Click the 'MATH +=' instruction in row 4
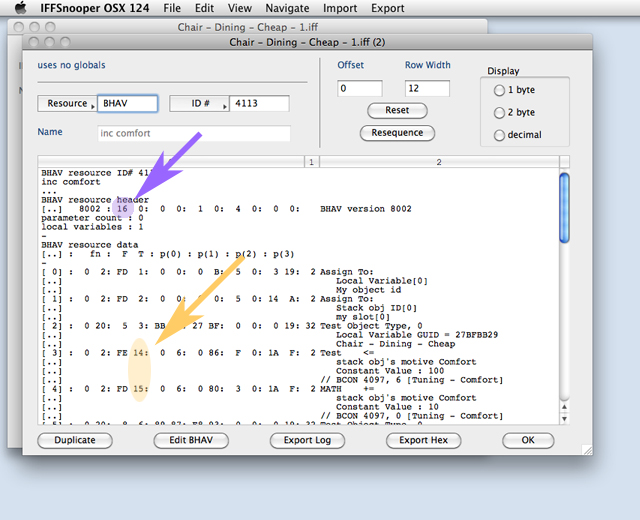The width and height of the screenshot is (640, 520). pyautogui.click(x=347, y=389)
